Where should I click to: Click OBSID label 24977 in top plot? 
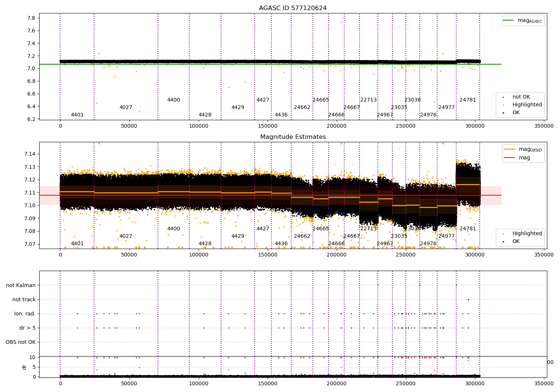coord(447,108)
